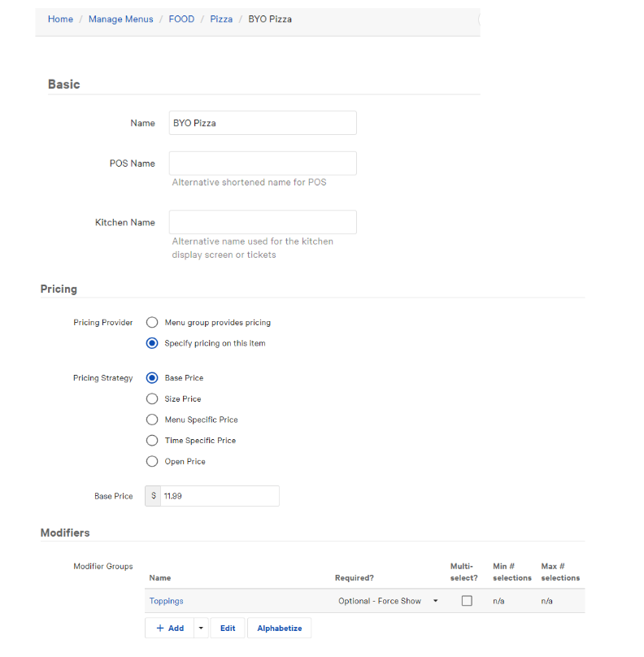The width and height of the screenshot is (644, 657).
Task: Select Menu group provides pricing option
Action: click(152, 323)
